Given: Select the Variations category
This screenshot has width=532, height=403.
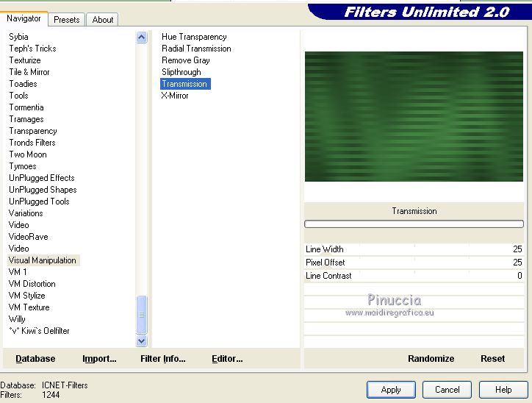Looking at the screenshot, I should pos(26,213).
